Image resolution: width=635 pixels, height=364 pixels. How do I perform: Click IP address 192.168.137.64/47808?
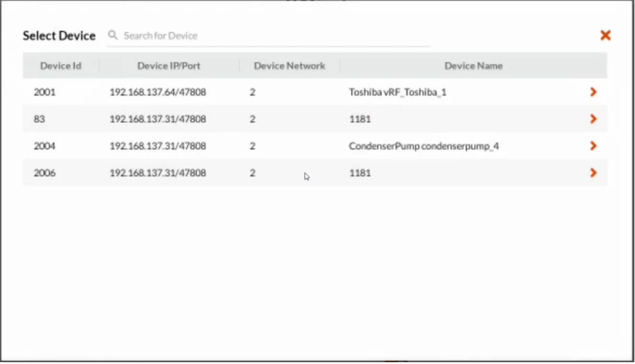click(x=158, y=92)
